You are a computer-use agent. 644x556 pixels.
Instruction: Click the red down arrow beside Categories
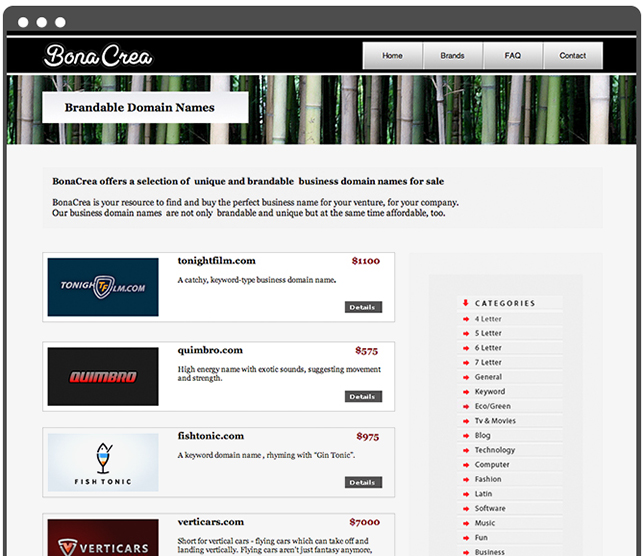[x=465, y=303]
